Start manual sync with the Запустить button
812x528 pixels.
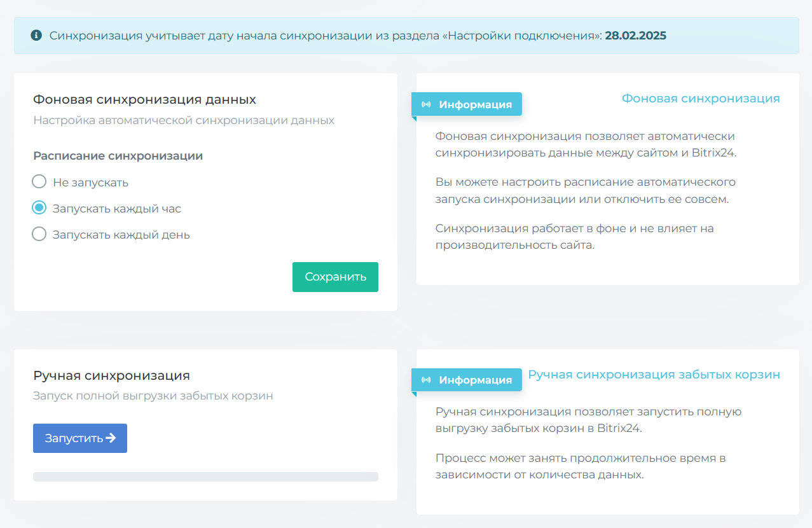[x=79, y=438]
